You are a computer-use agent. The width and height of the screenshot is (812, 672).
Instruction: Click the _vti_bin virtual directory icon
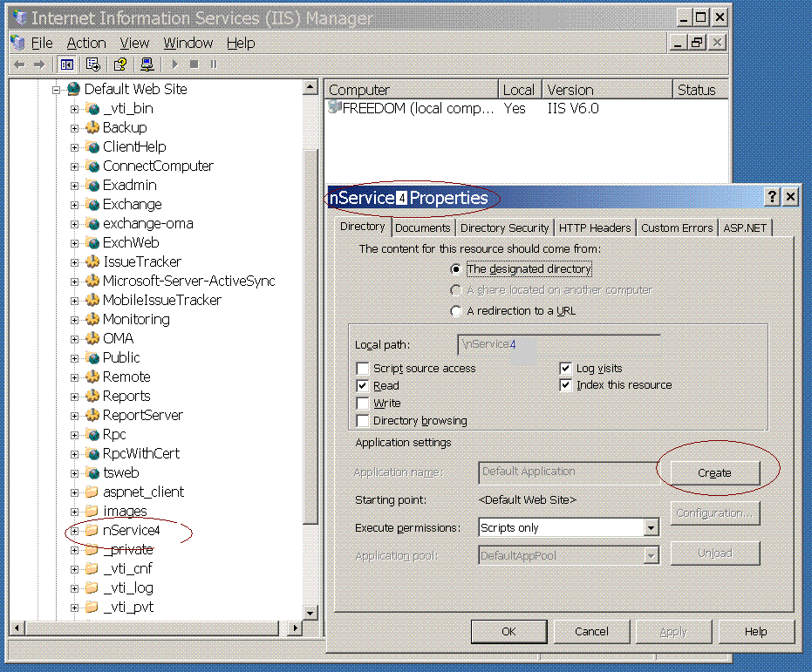(92, 109)
